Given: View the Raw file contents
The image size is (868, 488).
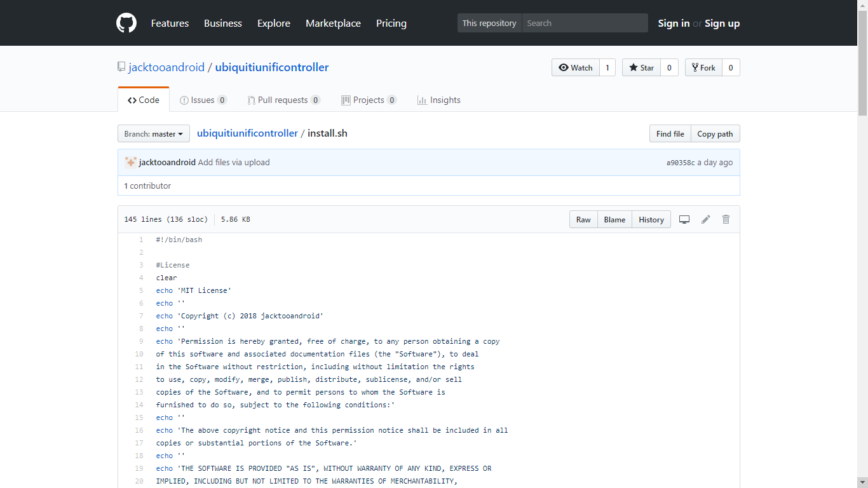Looking at the screenshot, I should (583, 220).
